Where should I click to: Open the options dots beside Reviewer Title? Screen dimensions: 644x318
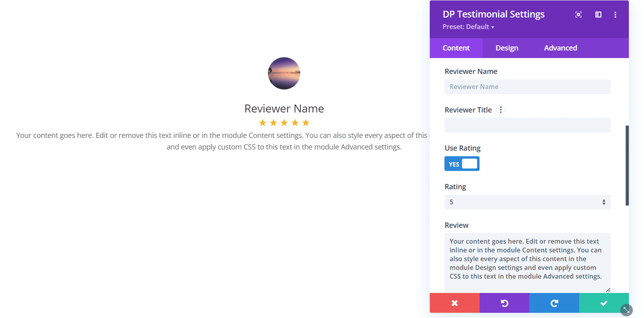pyautogui.click(x=501, y=110)
